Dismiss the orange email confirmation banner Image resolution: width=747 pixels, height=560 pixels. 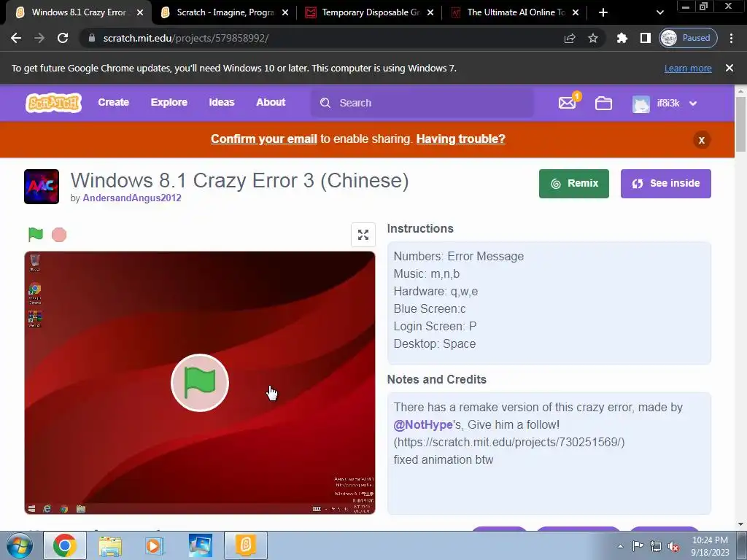pos(701,140)
